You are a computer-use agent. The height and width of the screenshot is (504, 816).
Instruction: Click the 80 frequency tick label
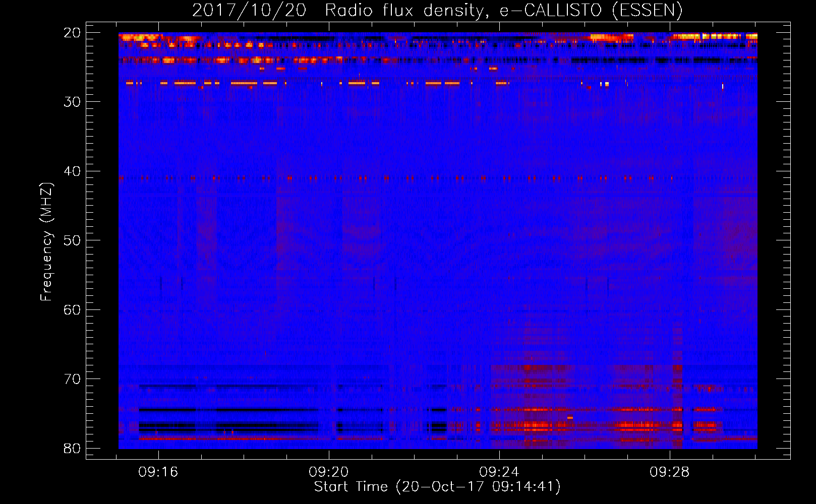[72, 449]
